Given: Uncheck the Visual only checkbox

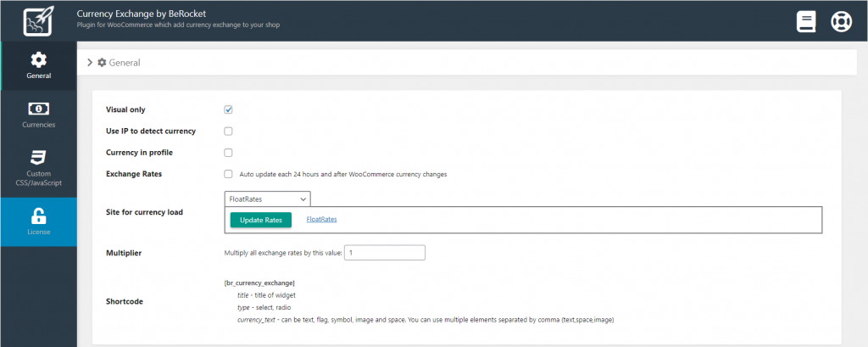Looking at the screenshot, I should point(228,109).
